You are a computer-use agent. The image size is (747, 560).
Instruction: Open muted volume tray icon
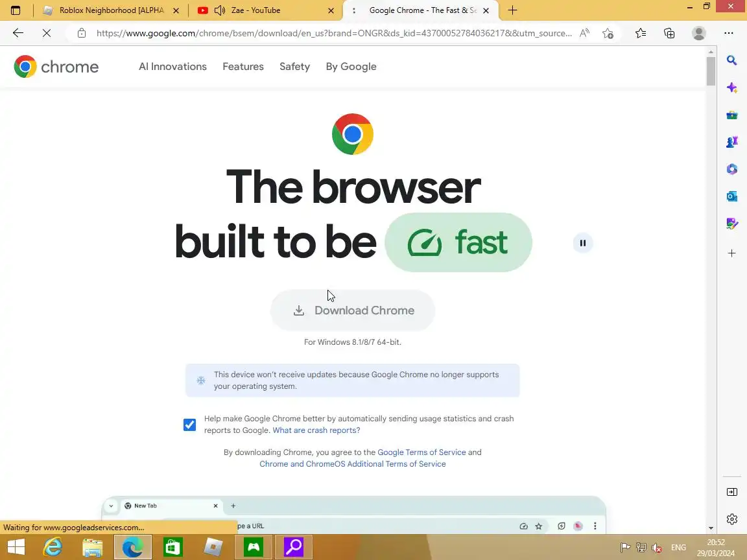click(x=657, y=548)
